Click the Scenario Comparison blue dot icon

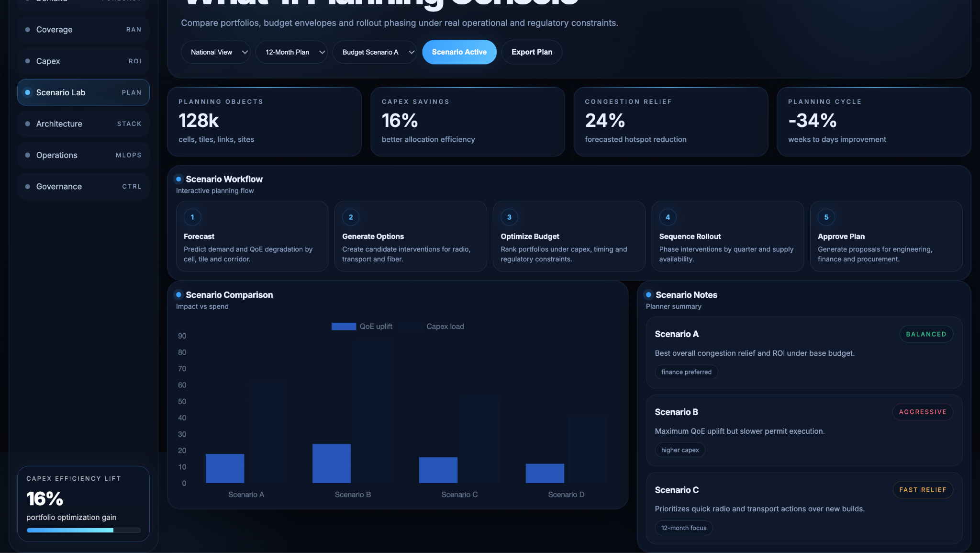[178, 295]
